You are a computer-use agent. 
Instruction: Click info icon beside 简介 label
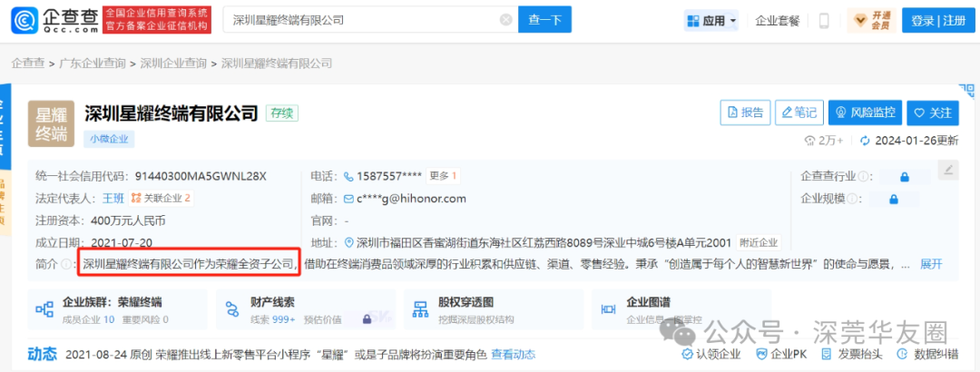[65, 264]
